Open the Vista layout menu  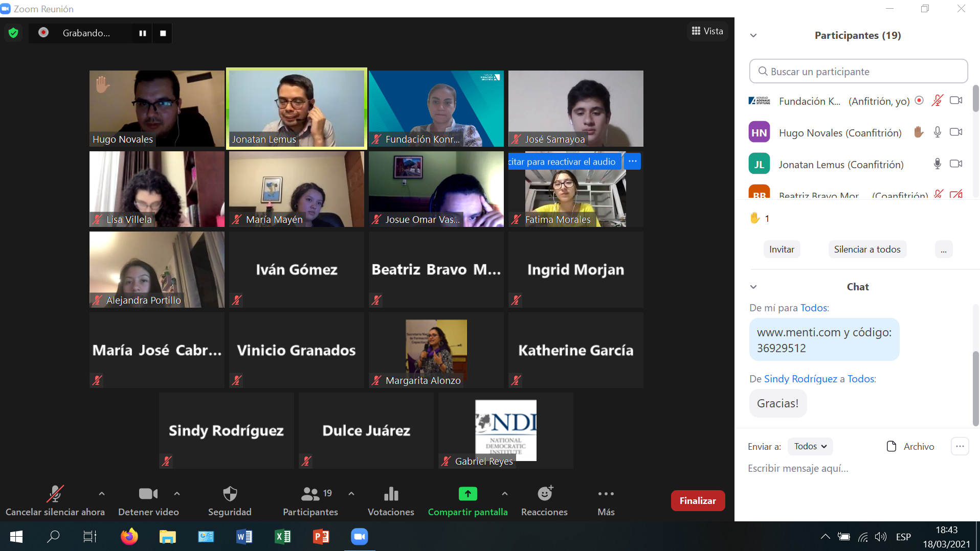[x=707, y=31]
